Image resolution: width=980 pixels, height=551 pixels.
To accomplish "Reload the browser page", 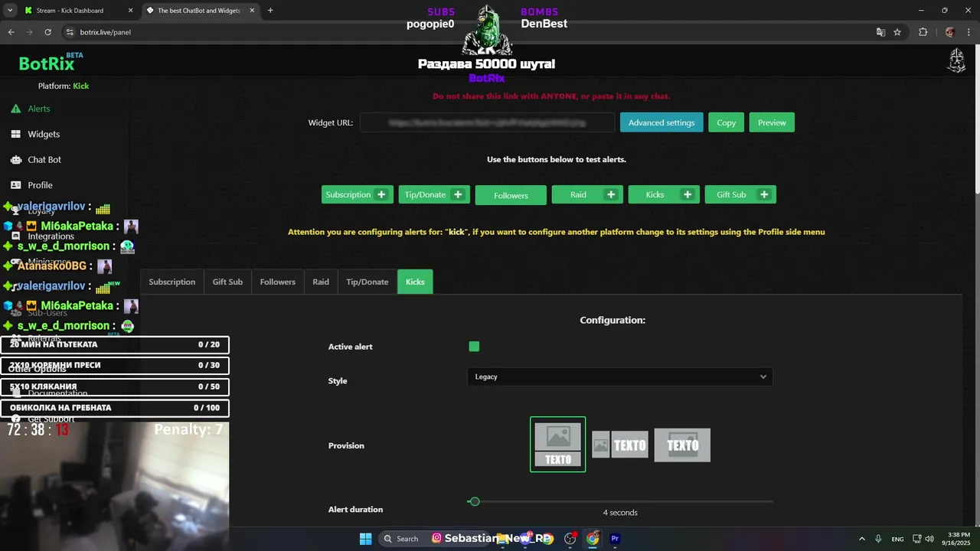I will [x=47, y=32].
